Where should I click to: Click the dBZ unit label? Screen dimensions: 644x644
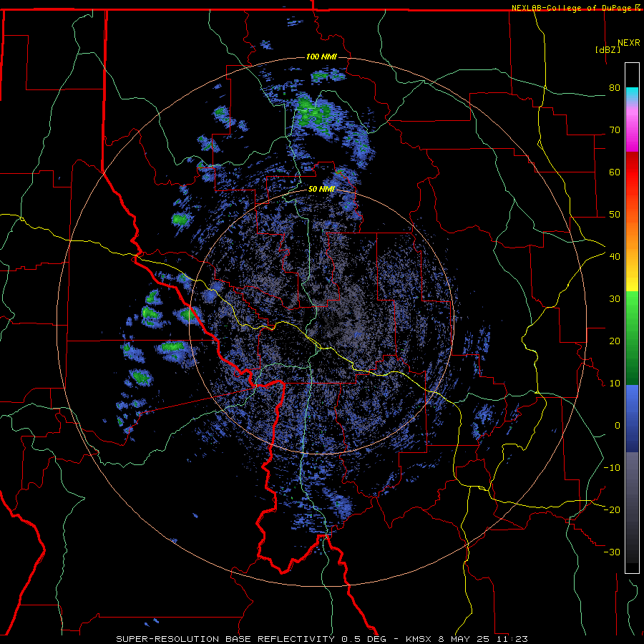pyautogui.click(x=608, y=50)
